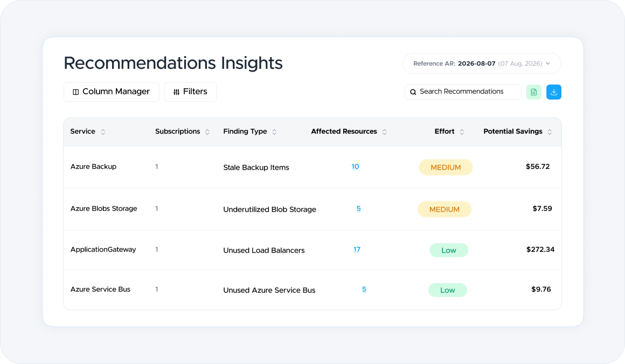Click the MEDIUM badge for Azure Backup
The image size is (625, 364).
(446, 167)
